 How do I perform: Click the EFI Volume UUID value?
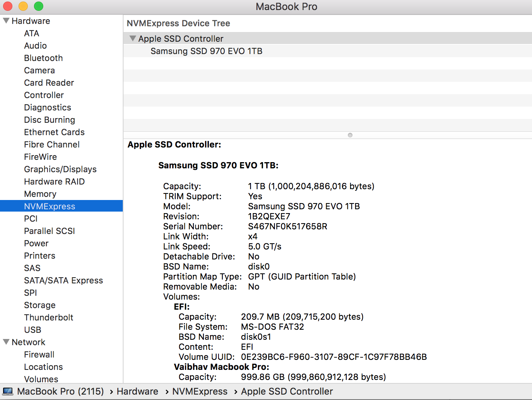click(x=334, y=357)
